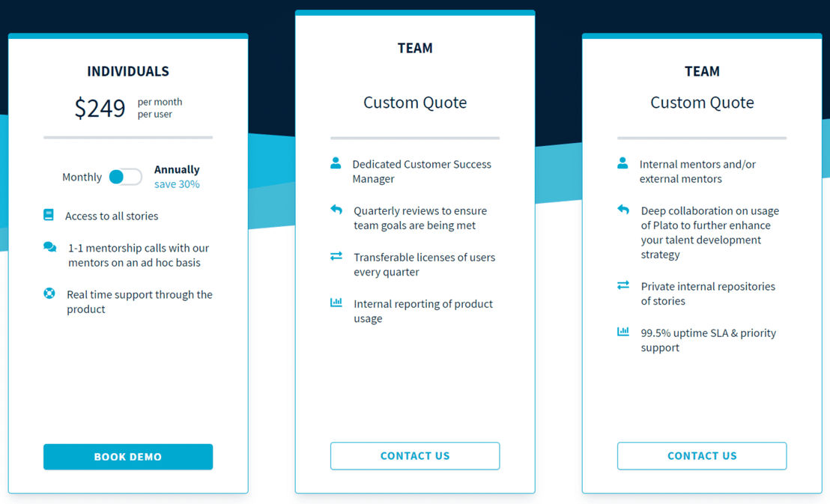Click the reply arrow icon beside Deep collaboration
The width and height of the screenshot is (830, 504).
(x=623, y=210)
